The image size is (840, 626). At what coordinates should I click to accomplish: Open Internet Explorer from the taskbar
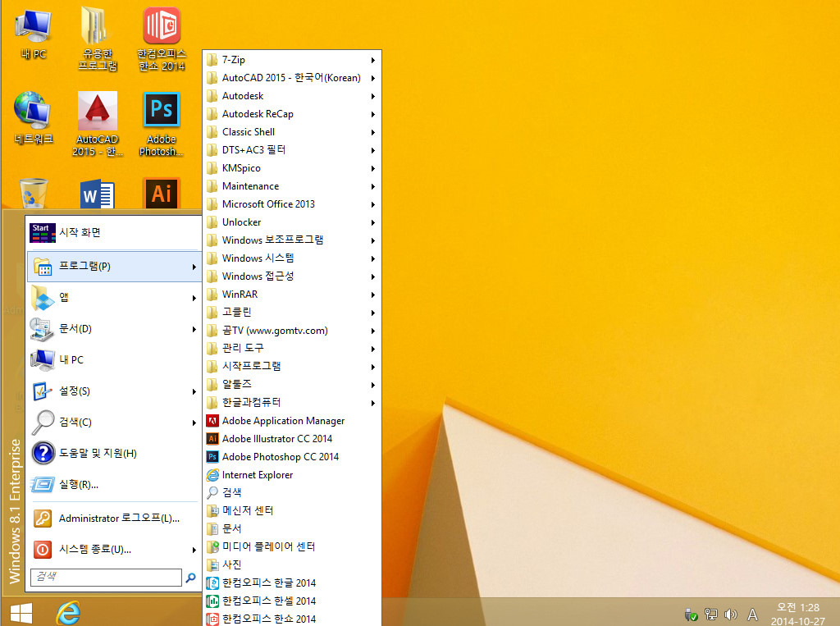(x=69, y=613)
